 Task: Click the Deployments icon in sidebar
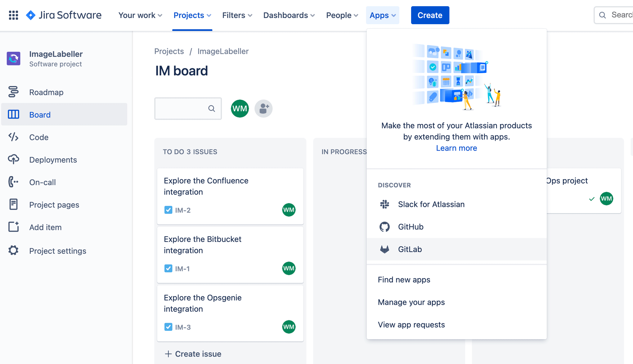click(x=13, y=159)
